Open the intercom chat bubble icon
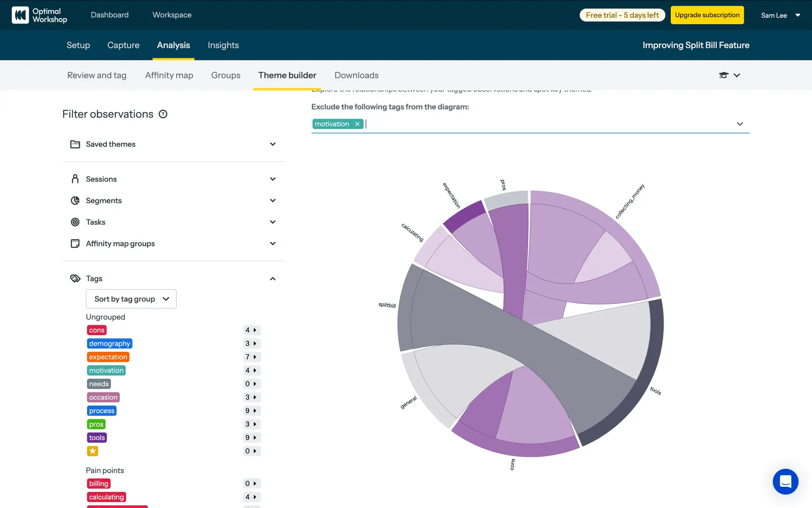812x508 pixels. [785, 481]
